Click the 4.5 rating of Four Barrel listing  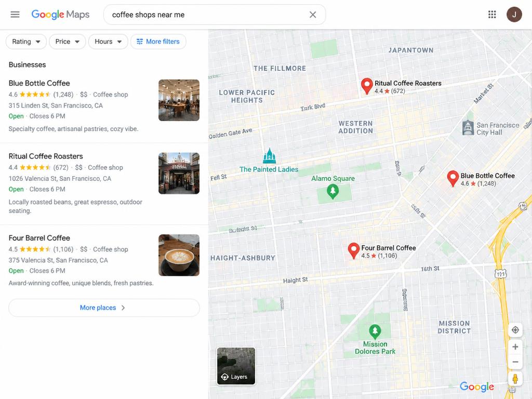(x=13, y=249)
